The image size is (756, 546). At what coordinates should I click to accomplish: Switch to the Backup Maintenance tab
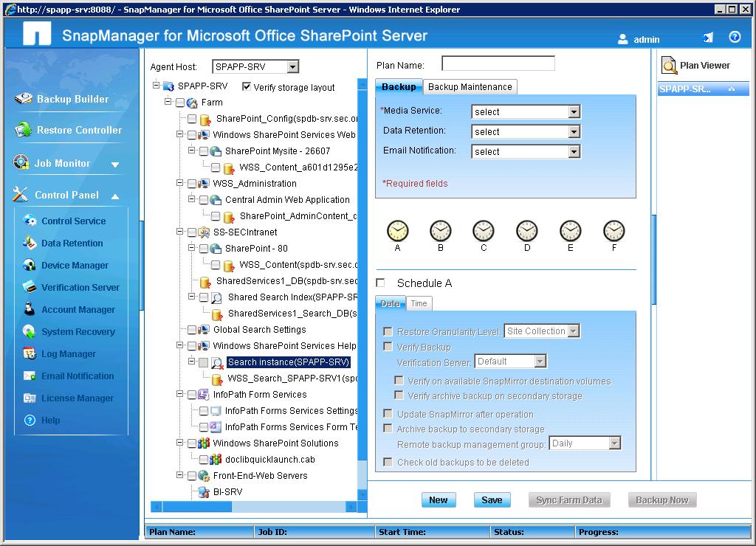(470, 87)
